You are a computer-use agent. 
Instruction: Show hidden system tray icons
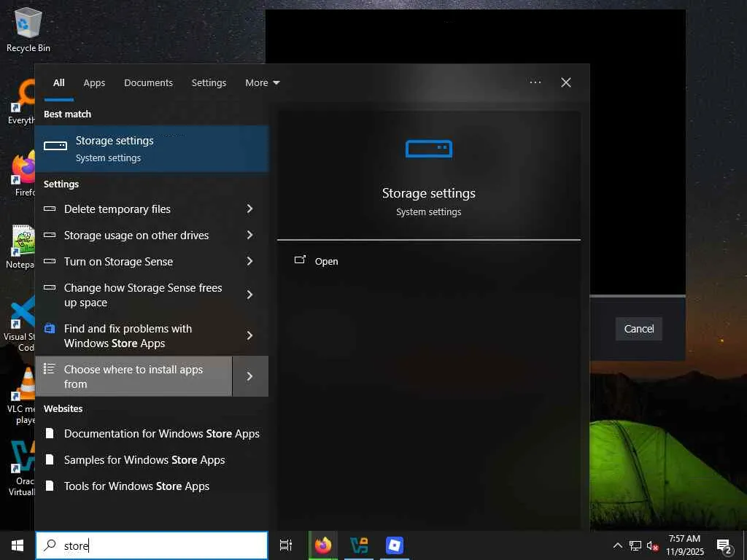tap(617, 545)
